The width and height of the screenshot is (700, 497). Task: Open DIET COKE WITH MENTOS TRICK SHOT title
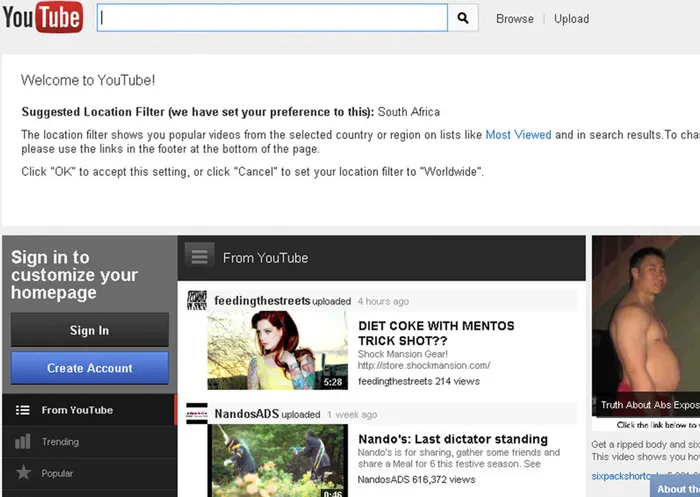pos(436,333)
